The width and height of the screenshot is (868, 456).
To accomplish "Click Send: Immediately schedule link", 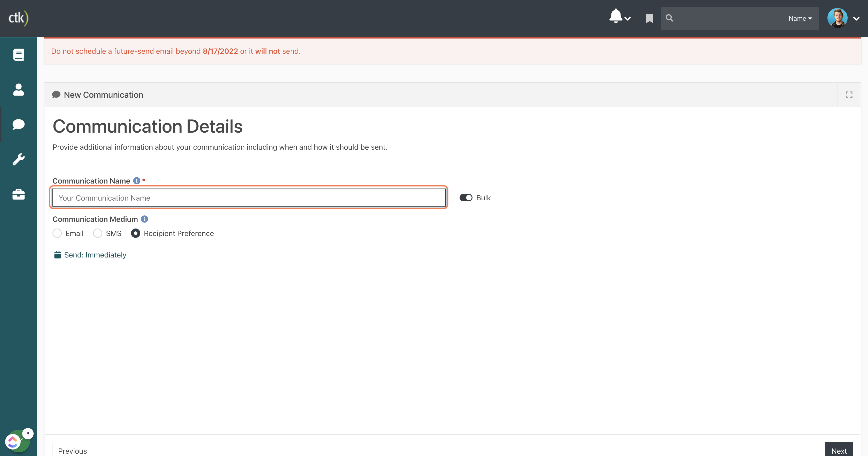I will click(90, 255).
